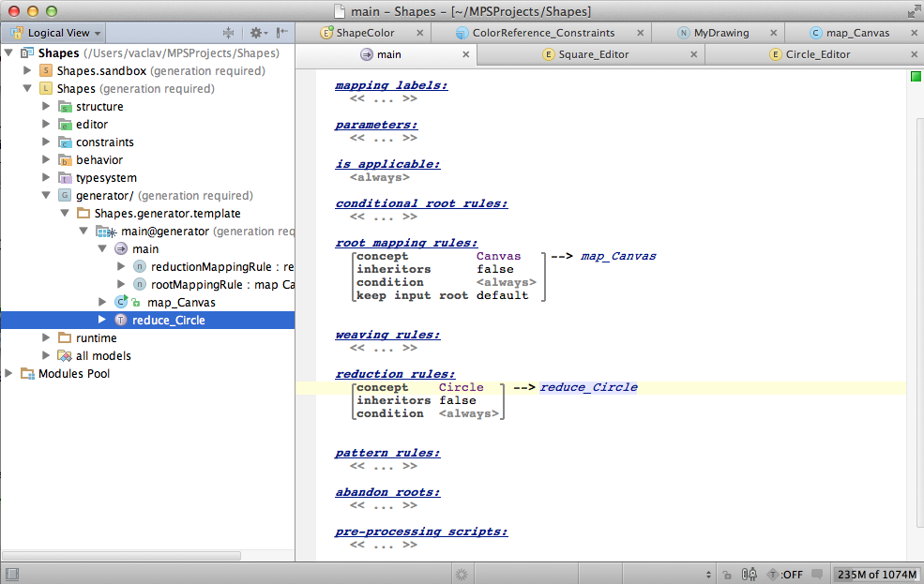924x584 pixels.
Task: Click the lock icon in status bar
Action: (x=726, y=574)
